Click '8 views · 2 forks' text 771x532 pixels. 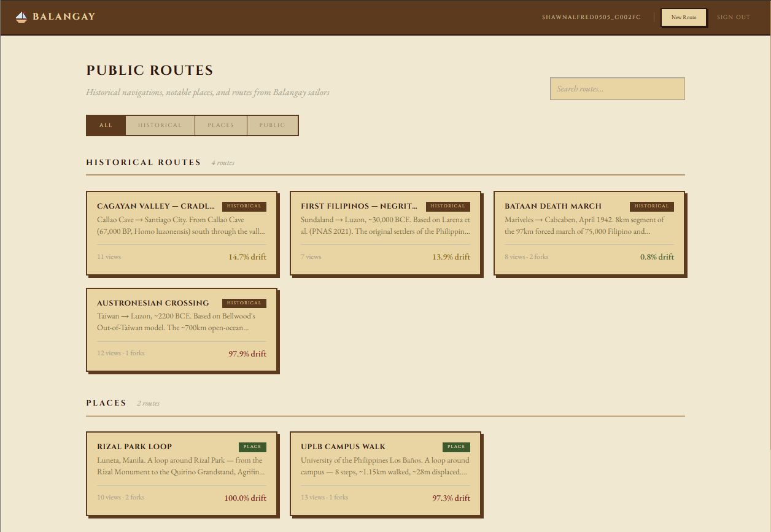click(x=527, y=257)
